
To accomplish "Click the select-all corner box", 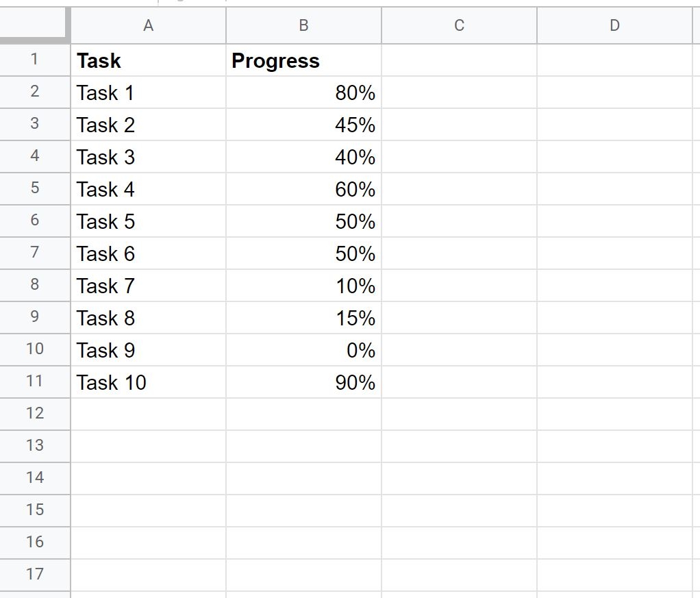I will pyautogui.click(x=34, y=26).
